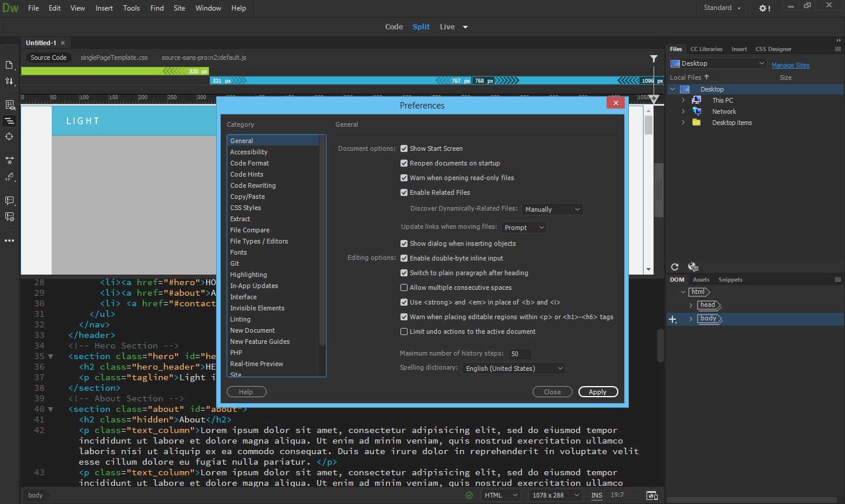Click the media query filter funnel icon
The image size is (845, 504).
click(x=654, y=58)
